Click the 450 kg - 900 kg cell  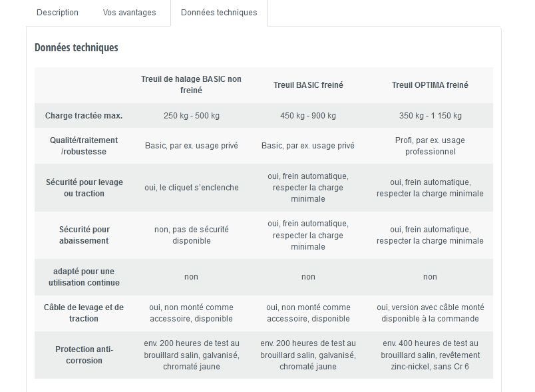[308, 116]
